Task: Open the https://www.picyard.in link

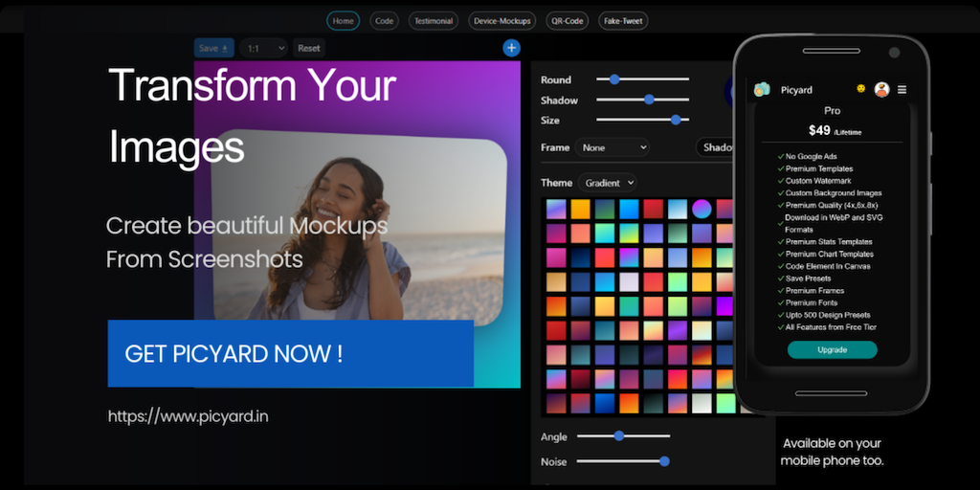Action: coord(189,416)
